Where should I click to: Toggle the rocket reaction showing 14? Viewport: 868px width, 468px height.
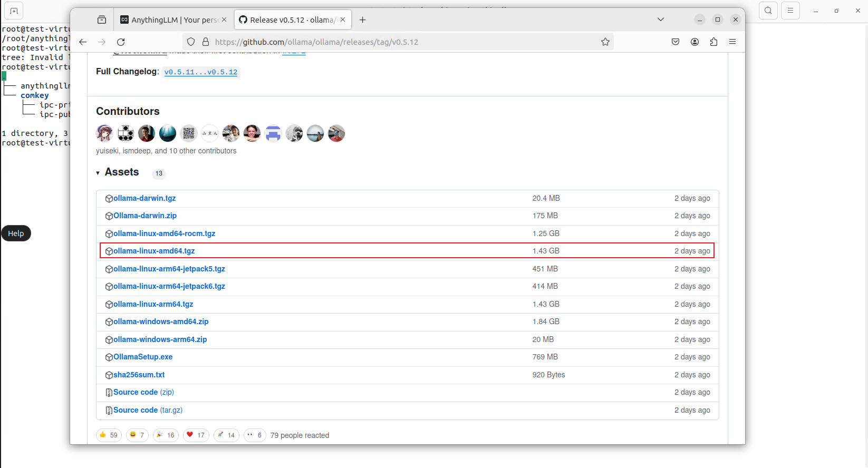(x=226, y=435)
